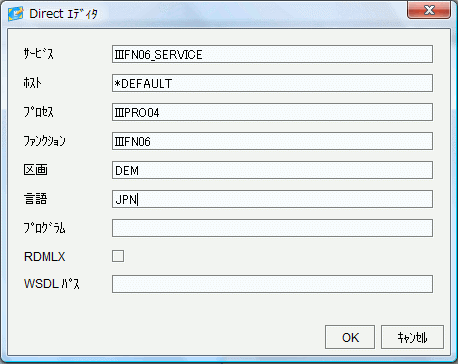Select the empty プログラム input field
The image size is (458, 364).
tap(272, 228)
